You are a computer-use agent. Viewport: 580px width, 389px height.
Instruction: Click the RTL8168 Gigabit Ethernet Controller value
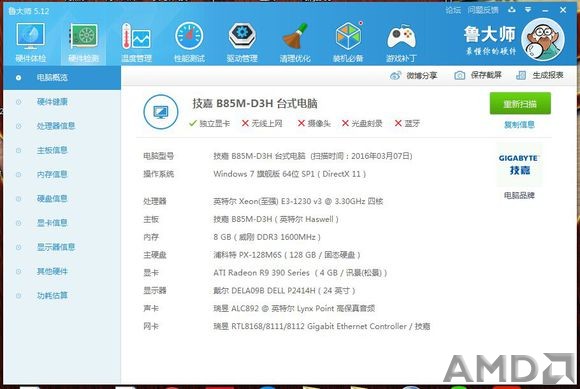321,327
